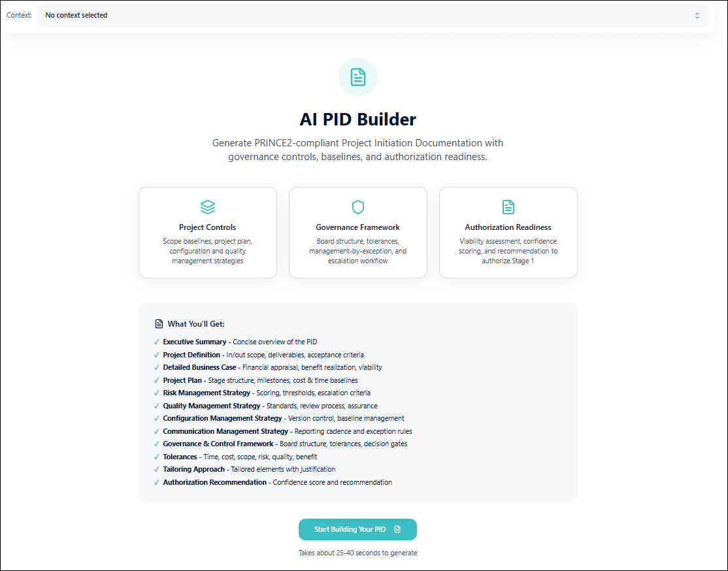Click the 'Risk Management Strategy' list text
This screenshot has width=728, height=571.
tap(207, 393)
